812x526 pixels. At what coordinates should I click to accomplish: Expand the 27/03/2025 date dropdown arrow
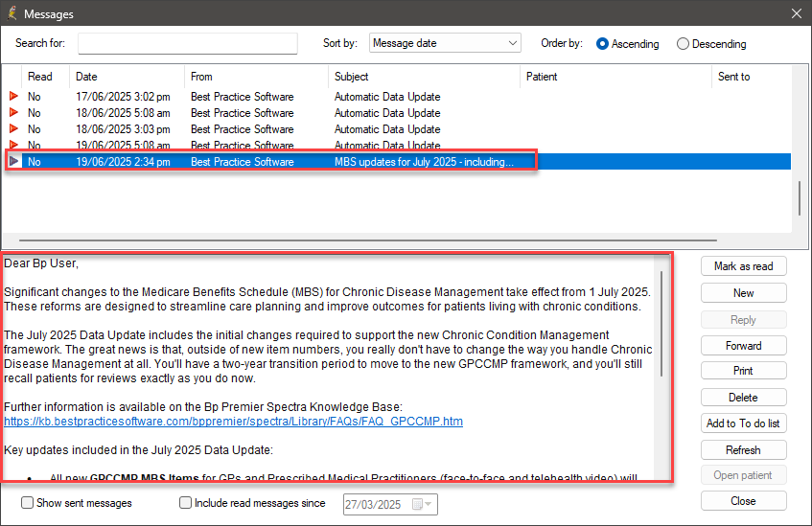(429, 504)
